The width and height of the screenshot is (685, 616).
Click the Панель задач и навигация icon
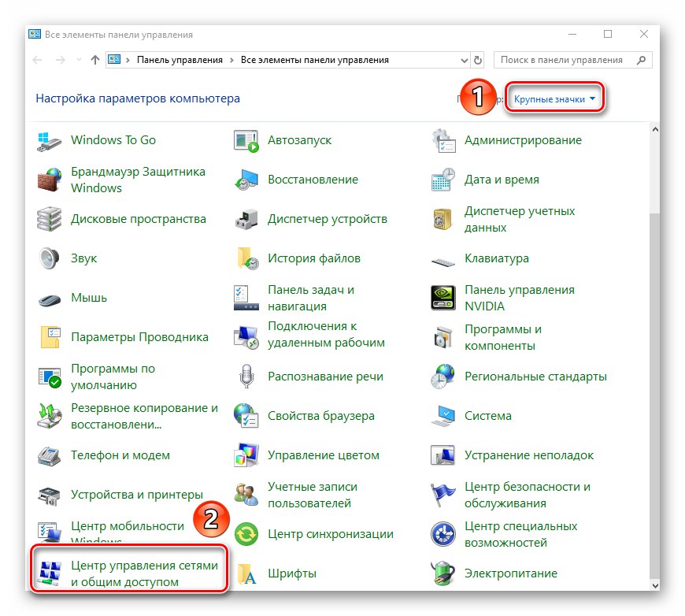[x=246, y=298]
